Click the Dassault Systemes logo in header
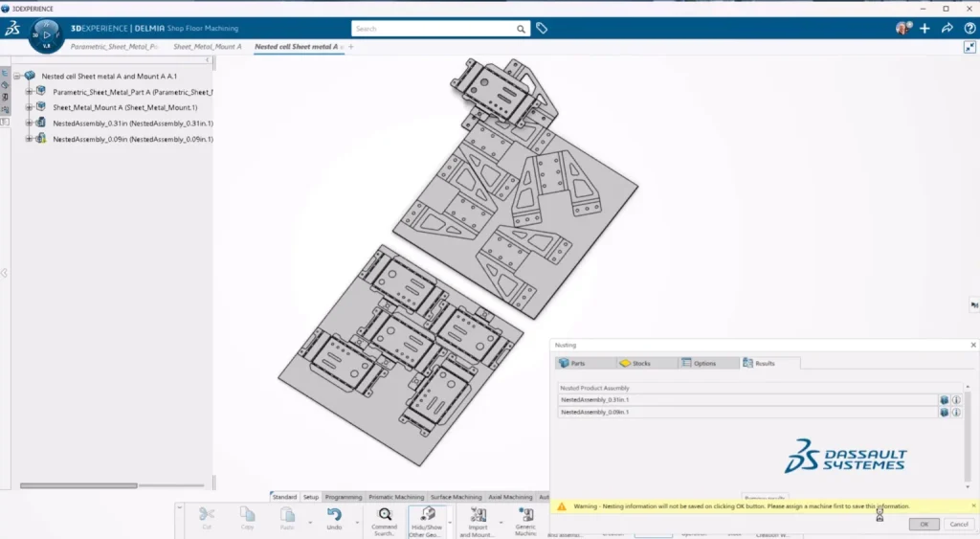The height and width of the screenshot is (539, 980). (12, 28)
